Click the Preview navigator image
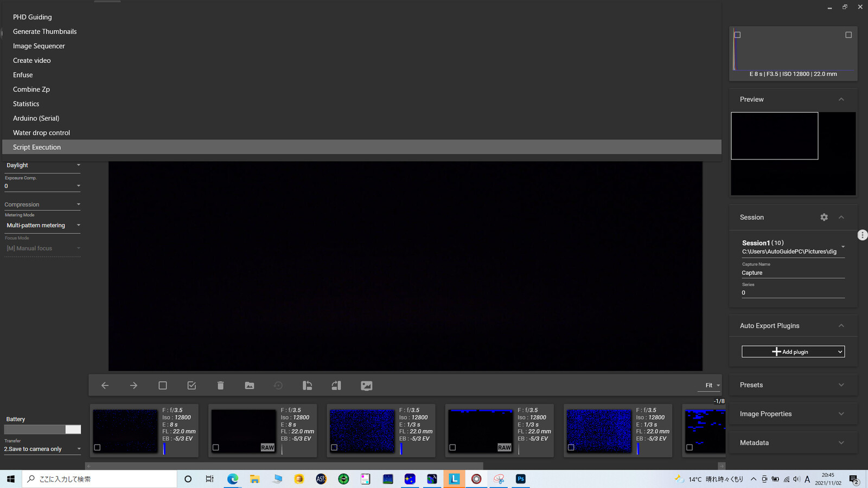Screen dimensions: 868x488 (x=793, y=154)
